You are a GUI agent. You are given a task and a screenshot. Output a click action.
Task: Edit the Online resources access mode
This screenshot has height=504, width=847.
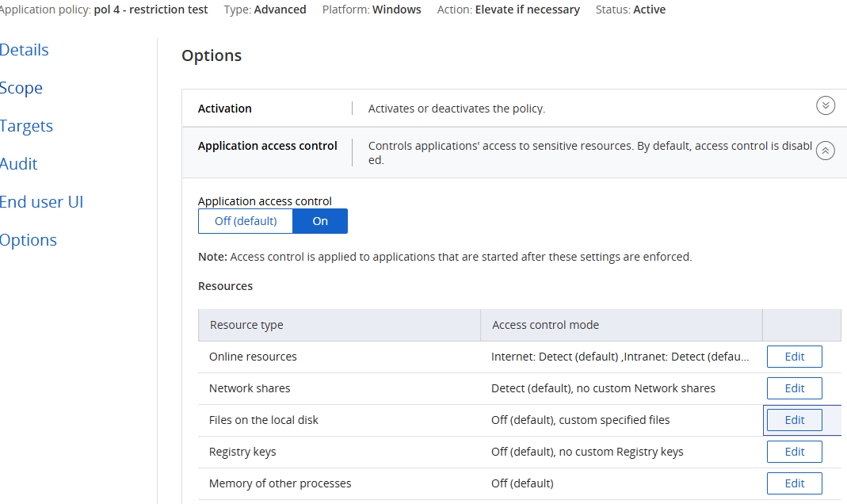(x=794, y=357)
